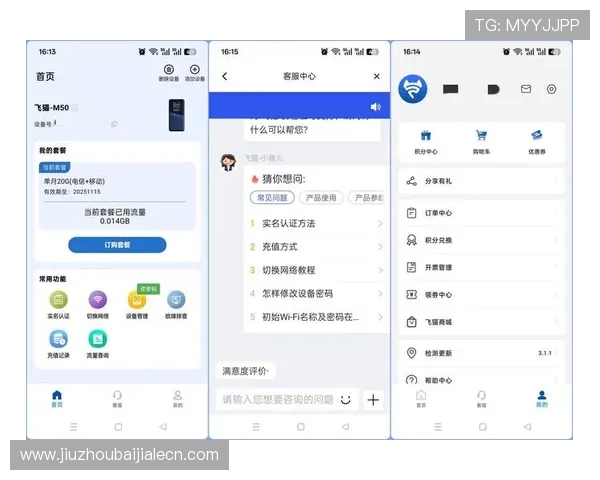Select the 客服 tab in the right screen

tap(481, 399)
